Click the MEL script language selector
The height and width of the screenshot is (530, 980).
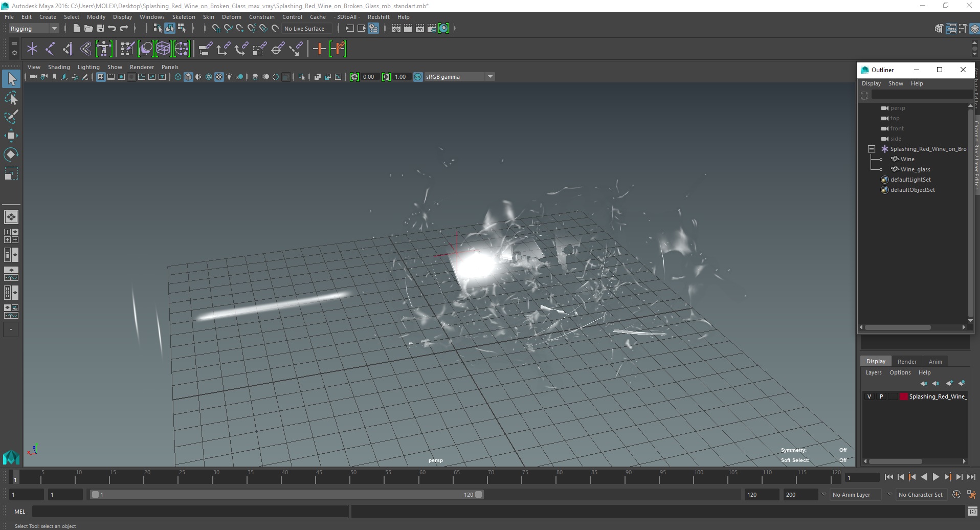(x=19, y=512)
